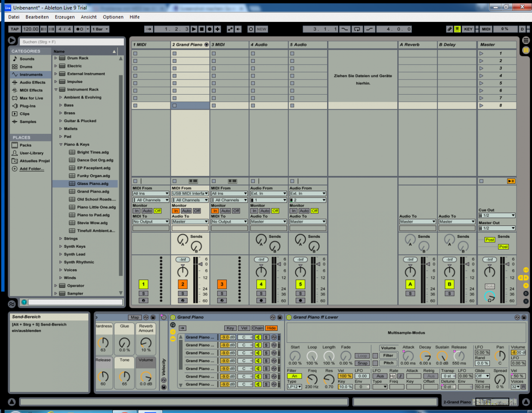
Task: Open the Optionen menu
Action: click(x=113, y=17)
